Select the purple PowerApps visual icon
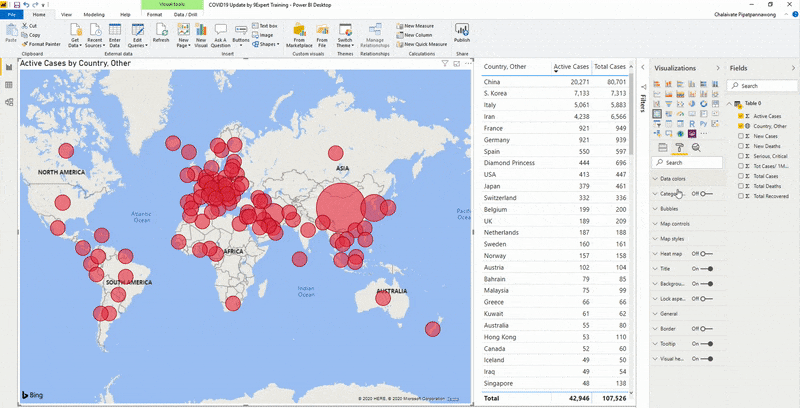The image size is (800, 408). 692,134
